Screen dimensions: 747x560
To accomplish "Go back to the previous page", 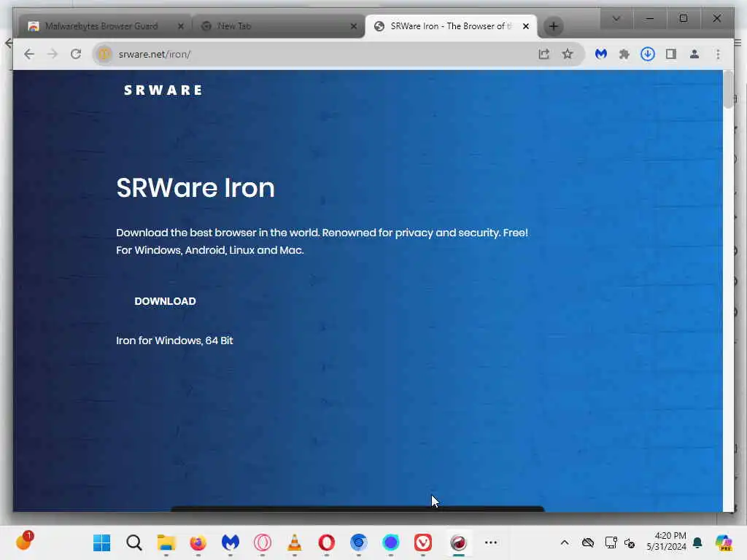I will coord(29,54).
